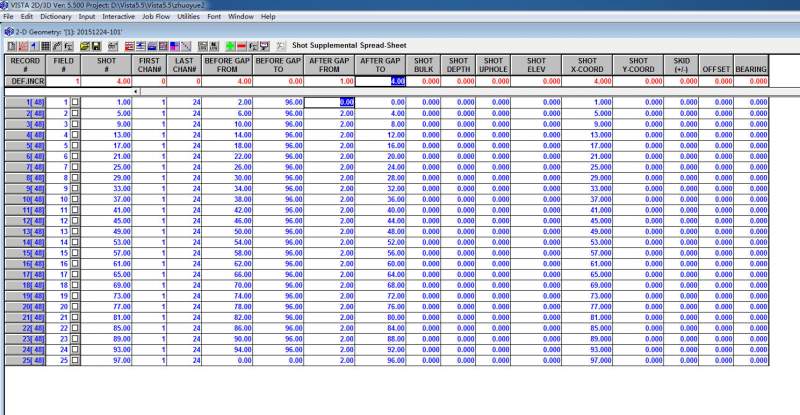Check the box for field 15 row

tap(75, 253)
